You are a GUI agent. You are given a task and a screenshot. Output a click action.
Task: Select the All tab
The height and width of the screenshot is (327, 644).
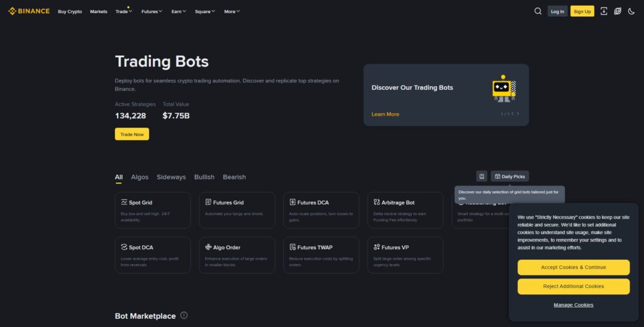point(119,177)
